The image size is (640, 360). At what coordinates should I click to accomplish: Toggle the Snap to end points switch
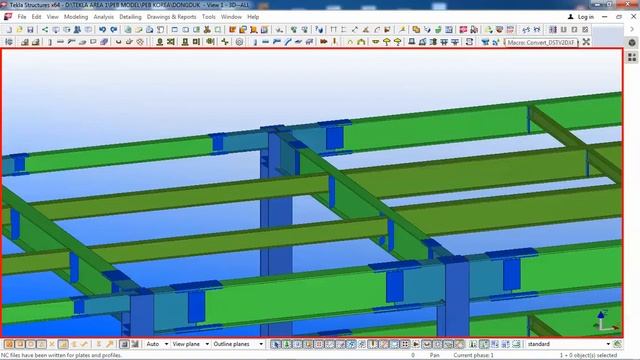tap(20, 344)
